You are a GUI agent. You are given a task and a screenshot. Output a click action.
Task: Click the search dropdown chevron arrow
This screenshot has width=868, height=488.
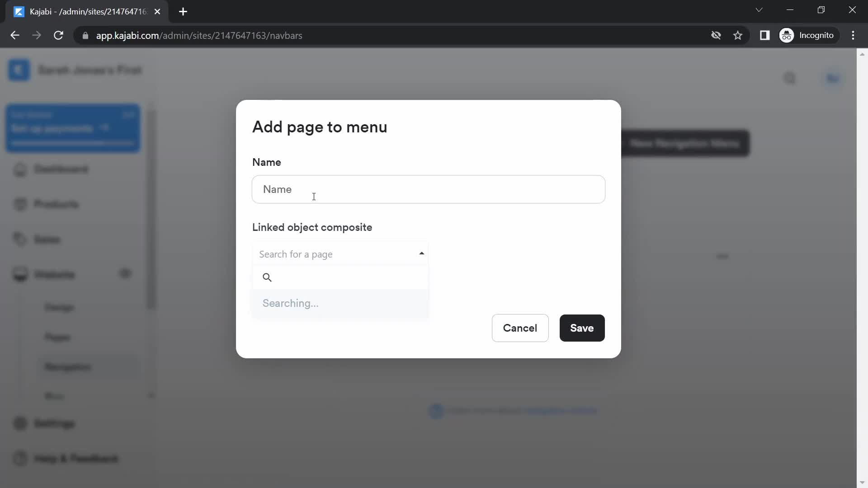tap(421, 253)
